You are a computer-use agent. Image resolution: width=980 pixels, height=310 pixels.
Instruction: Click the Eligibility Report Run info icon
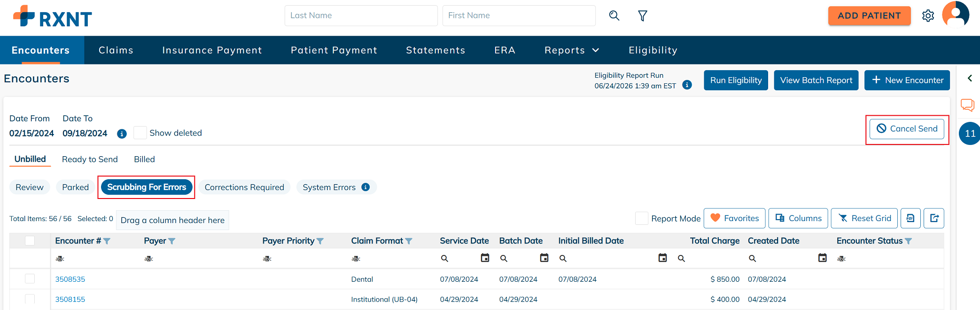coord(687,85)
